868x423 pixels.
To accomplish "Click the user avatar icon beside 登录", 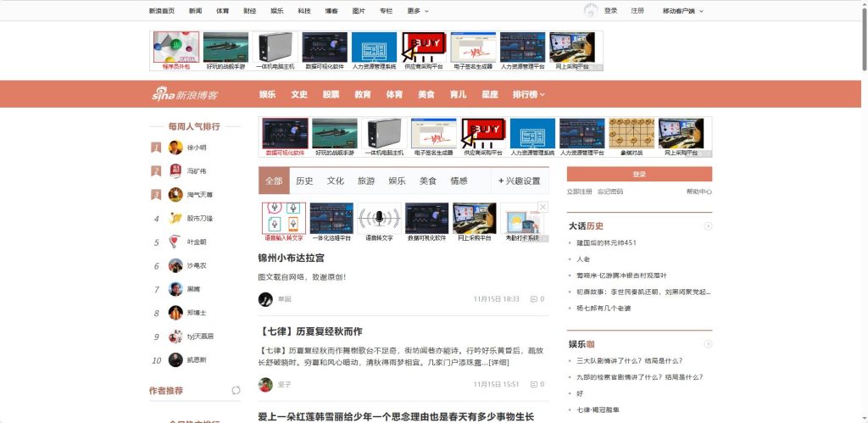I will coord(591,10).
